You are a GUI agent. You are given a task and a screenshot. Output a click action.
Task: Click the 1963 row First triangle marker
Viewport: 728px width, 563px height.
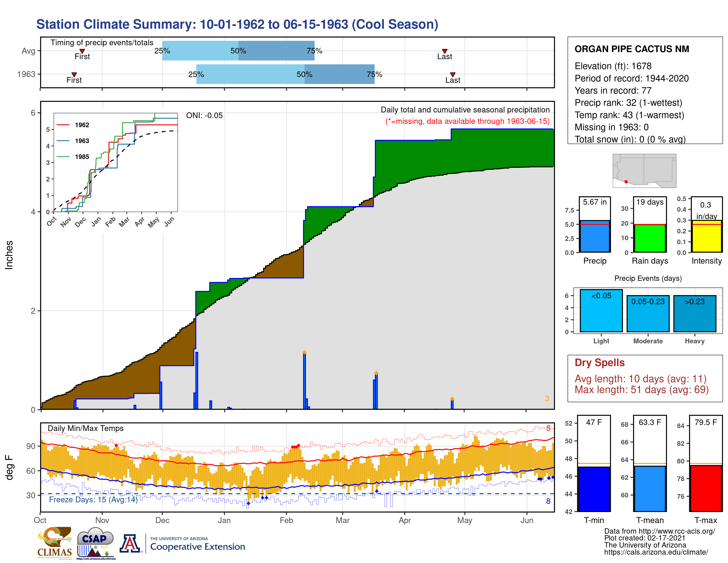(x=74, y=75)
